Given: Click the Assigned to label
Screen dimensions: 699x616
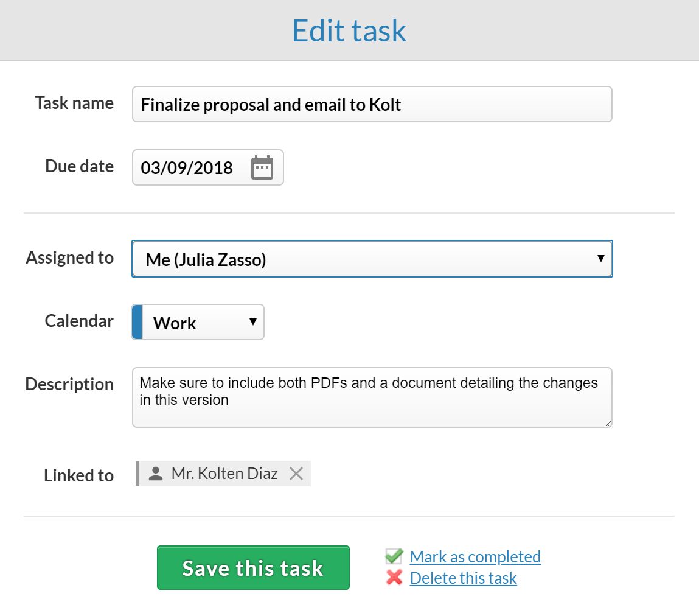Looking at the screenshot, I should [x=70, y=258].
